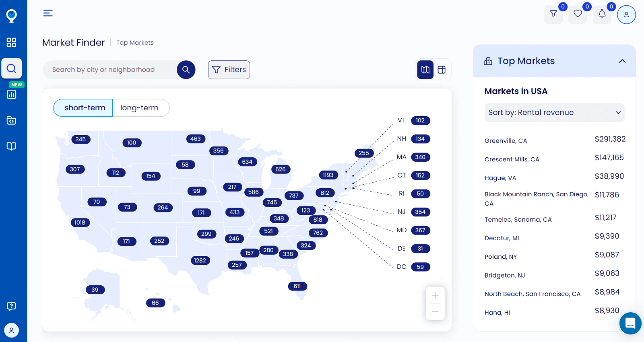
Task: Zoom in on the map
Action: (435, 296)
